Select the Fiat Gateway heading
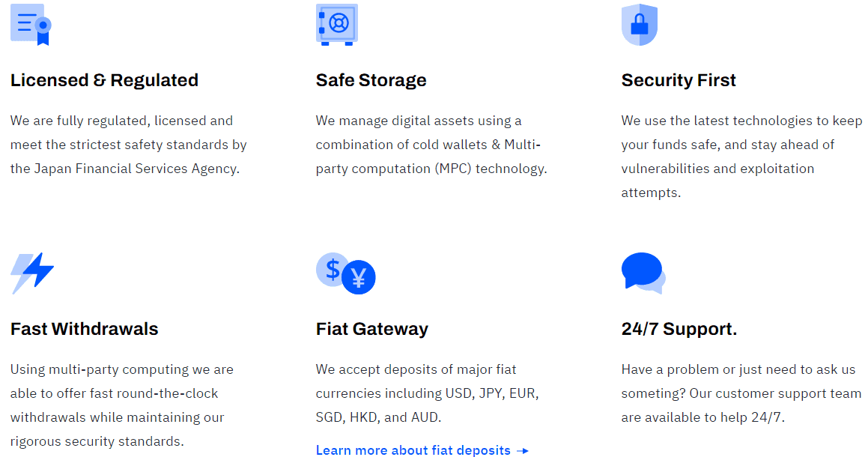The height and width of the screenshot is (457, 868). click(x=372, y=329)
